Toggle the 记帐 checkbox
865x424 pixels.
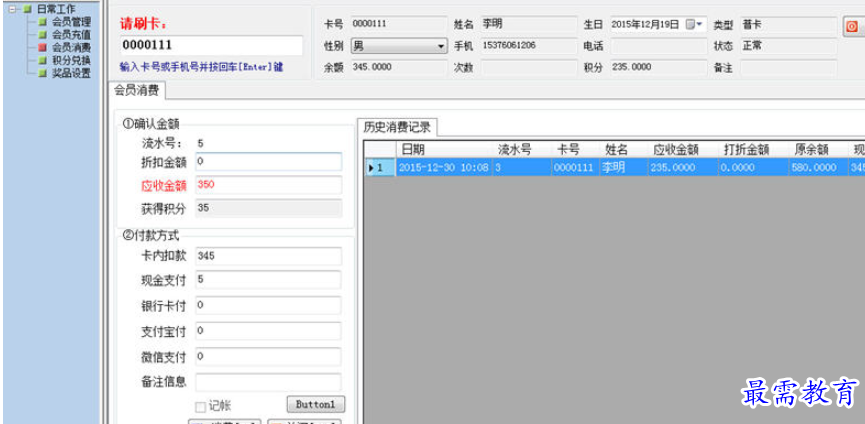pyautogui.click(x=200, y=407)
